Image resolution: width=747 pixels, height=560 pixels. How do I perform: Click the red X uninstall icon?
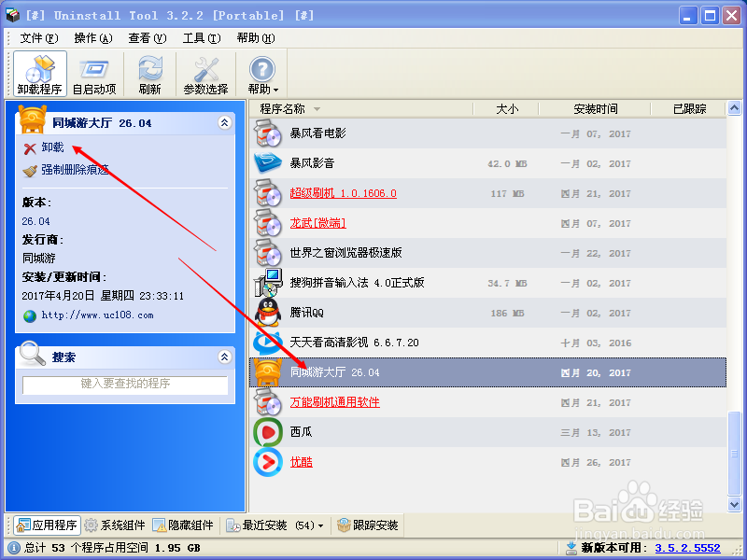click(x=30, y=148)
